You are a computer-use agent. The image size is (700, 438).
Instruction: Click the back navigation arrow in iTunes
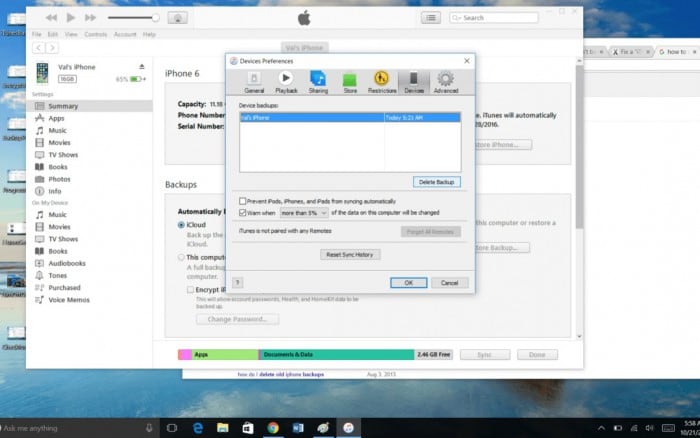(39, 48)
